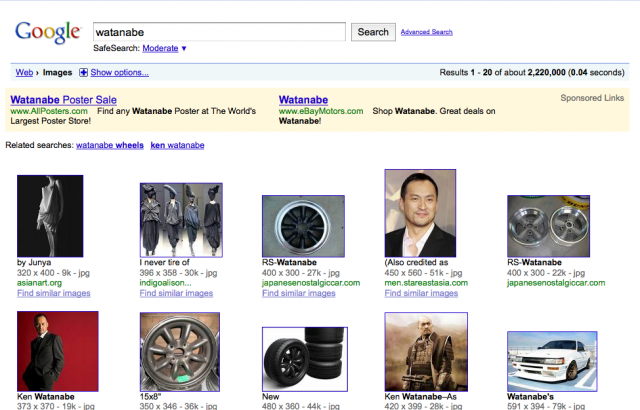
Task: Find similar images for asianart.org result
Action: pyautogui.click(x=54, y=293)
